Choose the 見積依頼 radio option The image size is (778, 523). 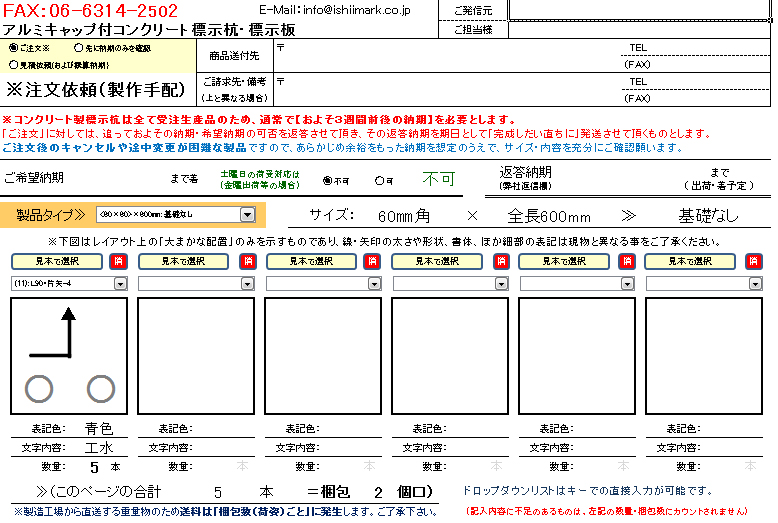point(13,63)
